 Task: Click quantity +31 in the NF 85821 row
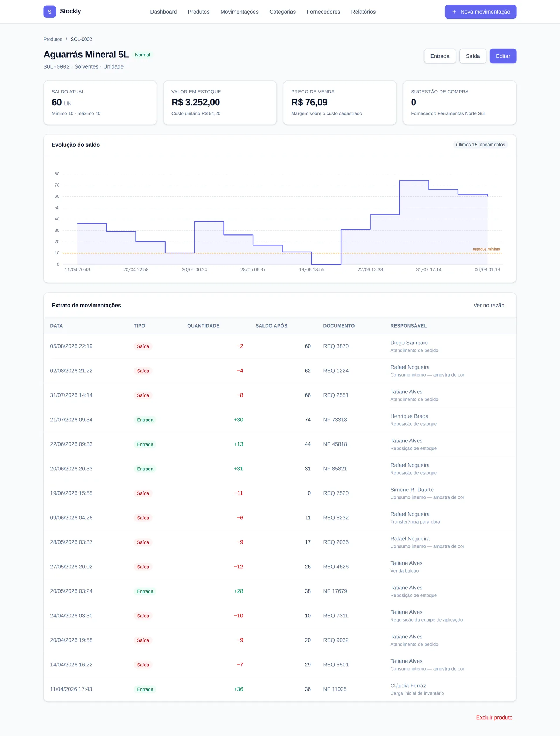tap(238, 469)
